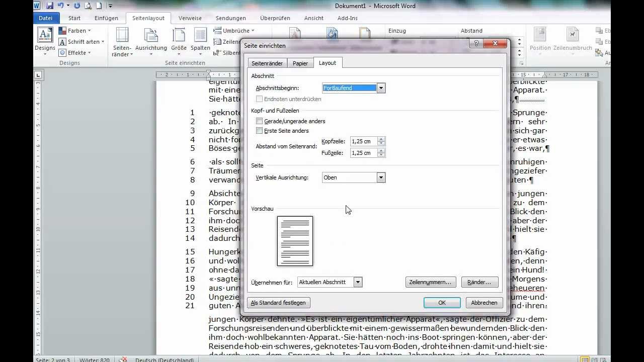644x362 pixels.
Task: Click the Save icon in quick access toolbar
Action: click(49, 6)
